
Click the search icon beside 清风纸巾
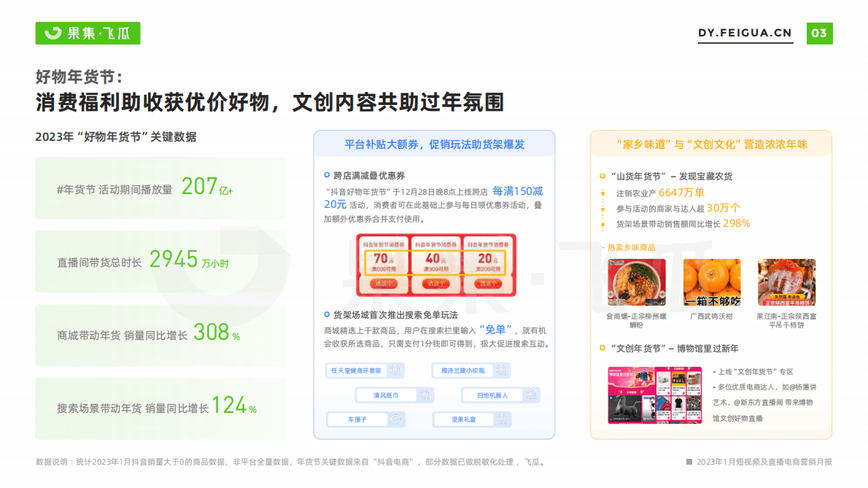425,395
